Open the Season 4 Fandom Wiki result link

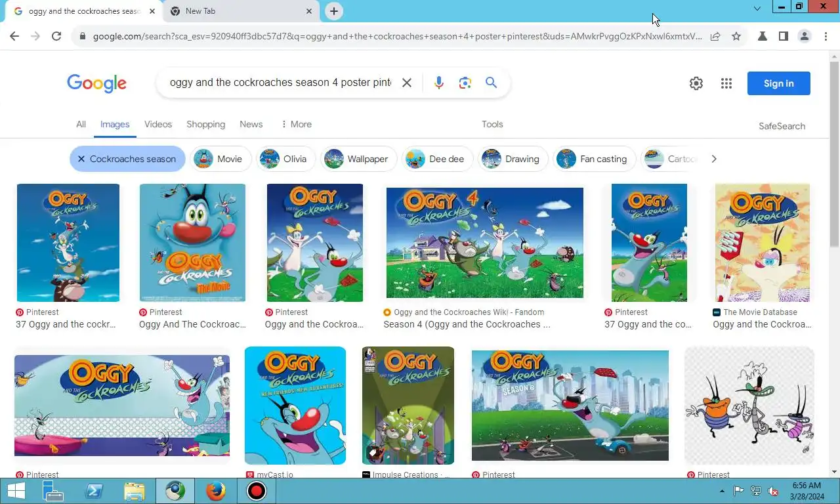click(467, 324)
